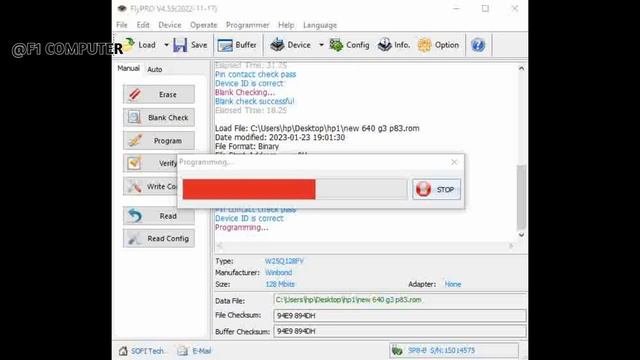This screenshot has height=360, width=640.
Task: Open the Device menu
Action: pos(170,25)
